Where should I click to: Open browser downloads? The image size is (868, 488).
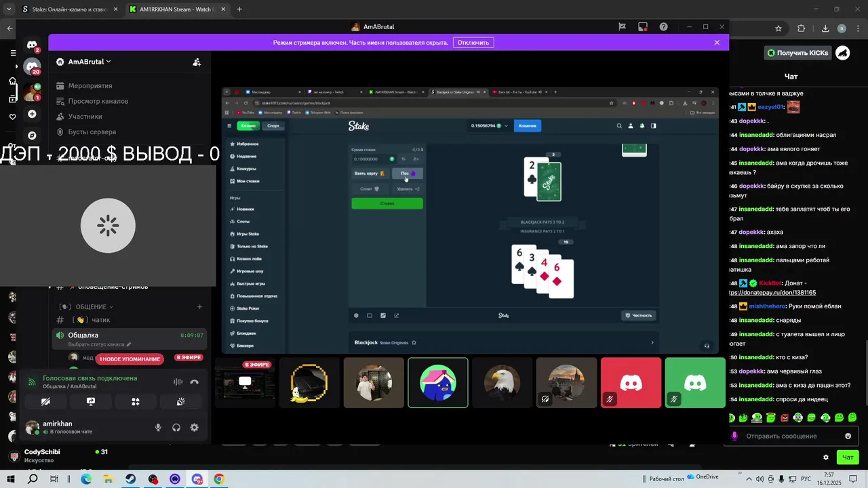(x=825, y=28)
